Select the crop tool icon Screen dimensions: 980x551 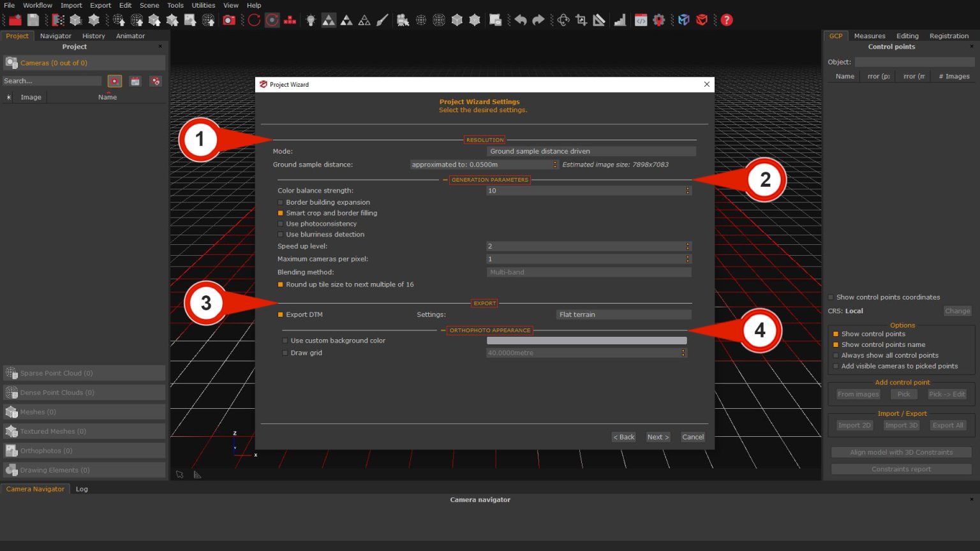click(x=581, y=20)
